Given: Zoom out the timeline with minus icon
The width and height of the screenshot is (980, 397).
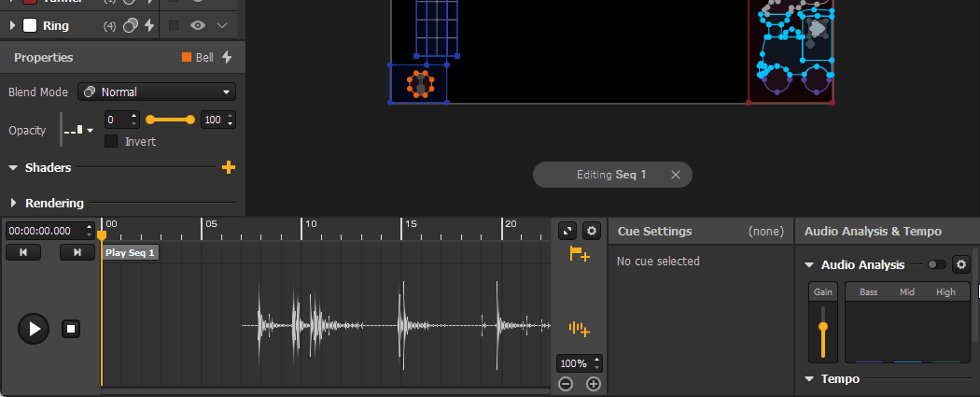Looking at the screenshot, I should tap(566, 384).
